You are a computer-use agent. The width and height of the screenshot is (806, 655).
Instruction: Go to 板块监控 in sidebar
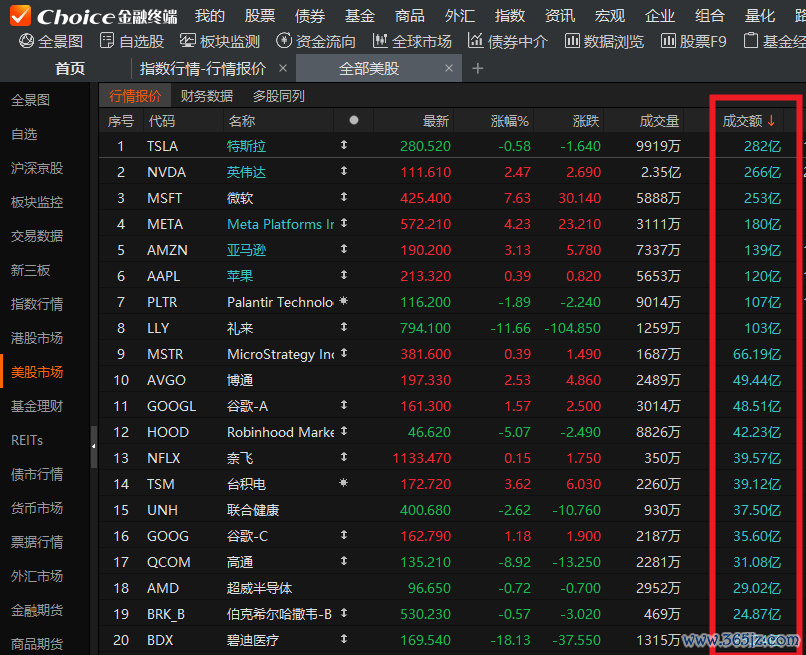point(37,202)
